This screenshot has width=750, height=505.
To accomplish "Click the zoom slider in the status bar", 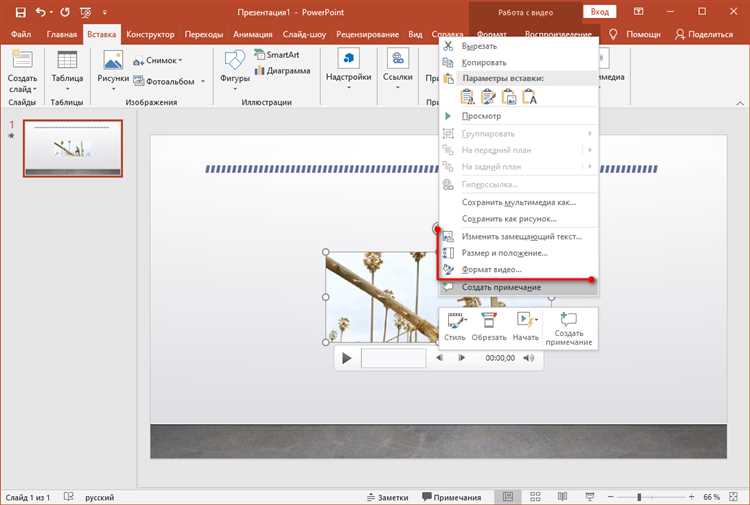I will tap(640, 497).
